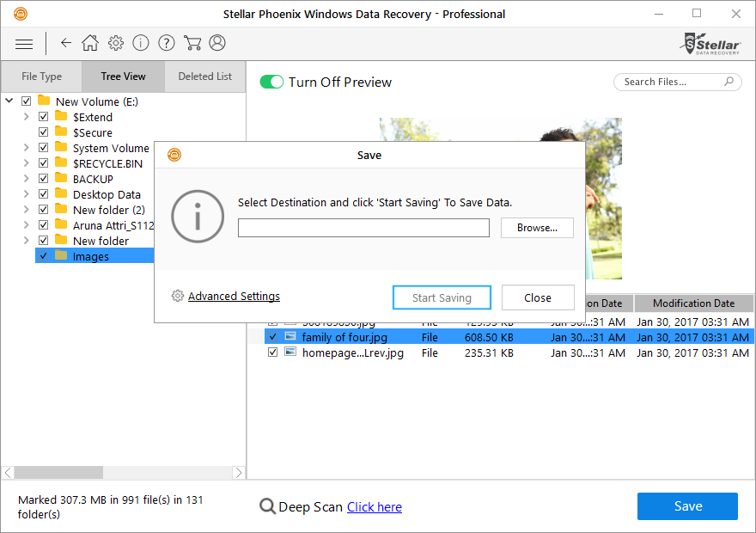Switch to the Tree View tab
The width and height of the screenshot is (756, 533).
coord(123,77)
